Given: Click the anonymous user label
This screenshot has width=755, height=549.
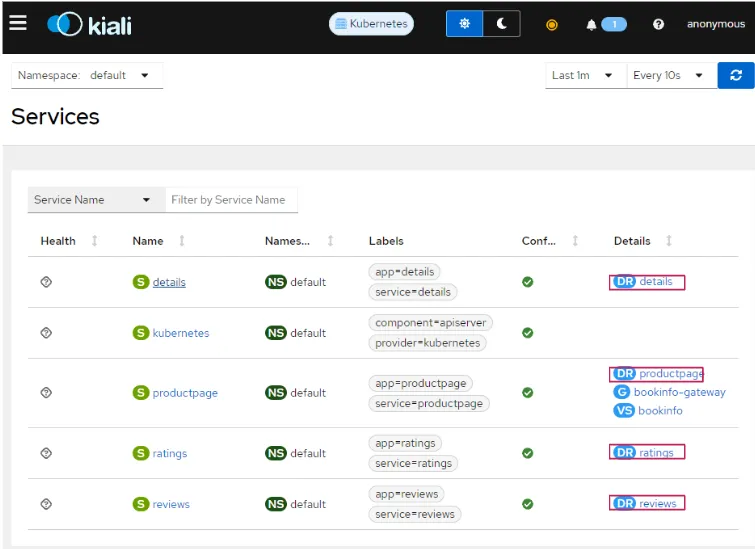Looking at the screenshot, I should tap(716, 24).
